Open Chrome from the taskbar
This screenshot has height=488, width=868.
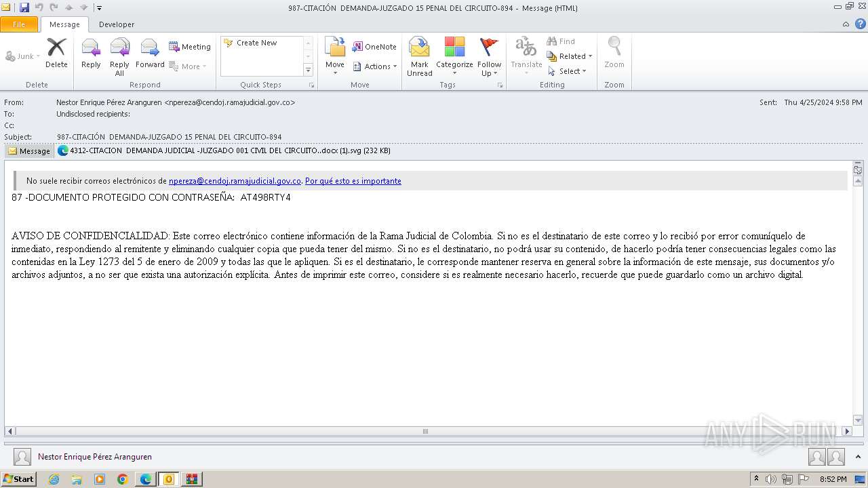(x=123, y=479)
